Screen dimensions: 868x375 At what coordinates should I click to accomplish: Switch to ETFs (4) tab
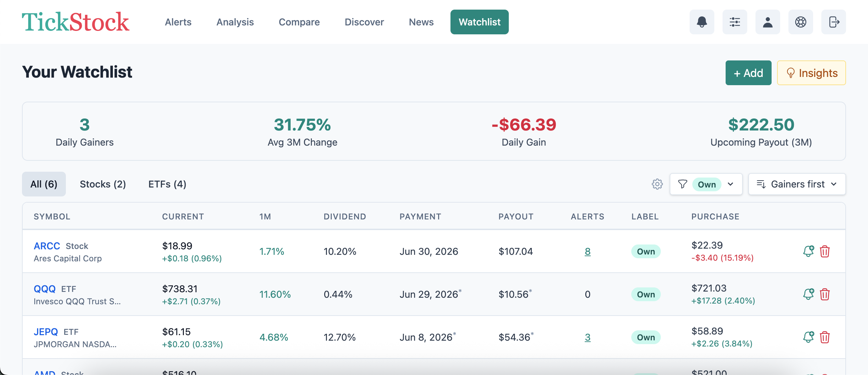[x=167, y=184]
